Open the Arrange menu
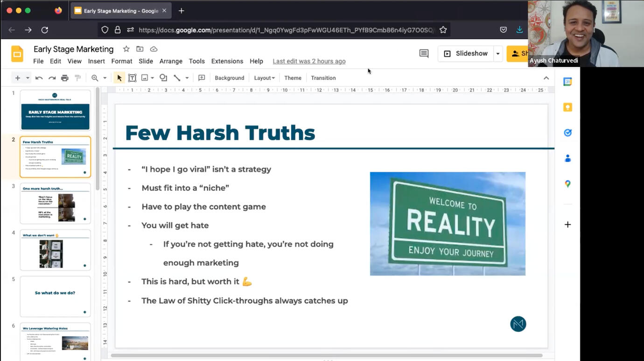The width and height of the screenshot is (644, 361). [171, 61]
